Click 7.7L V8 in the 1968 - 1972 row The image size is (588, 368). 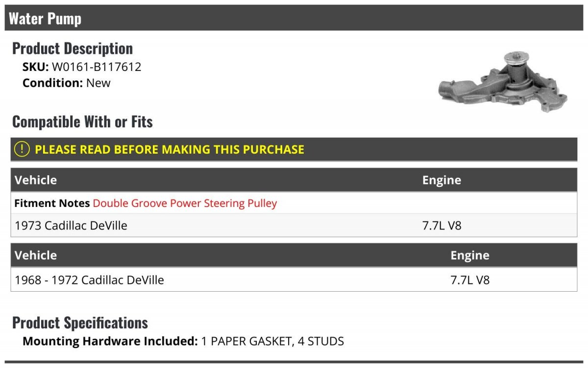470,280
